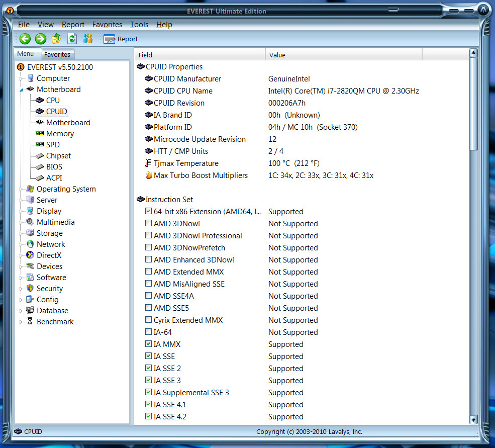Image resolution: width=495 pixels, height=448 pixels.
Task: Click the scrollbar up arrow
Action: point(473,53)
